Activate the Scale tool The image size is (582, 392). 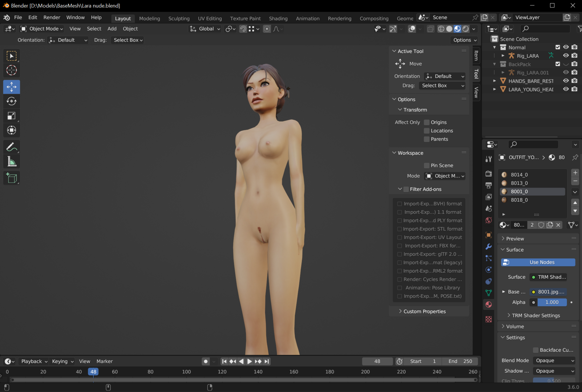click(12, 116)
